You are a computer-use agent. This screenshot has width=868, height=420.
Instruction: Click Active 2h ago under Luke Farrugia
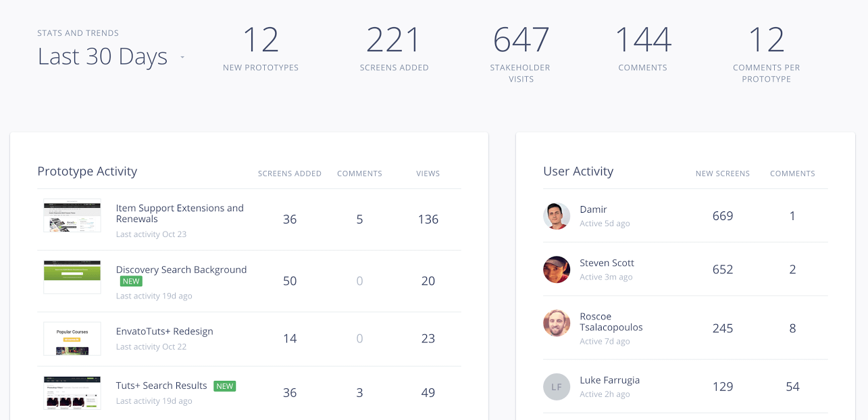[x=605, y=394]
